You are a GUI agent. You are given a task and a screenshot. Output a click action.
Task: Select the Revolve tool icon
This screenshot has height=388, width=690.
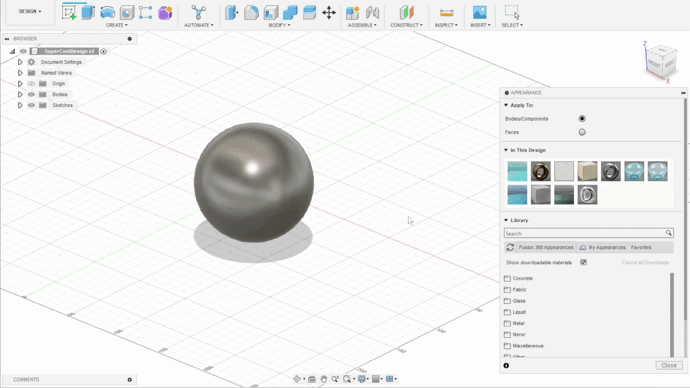click(x=108, y=12)
